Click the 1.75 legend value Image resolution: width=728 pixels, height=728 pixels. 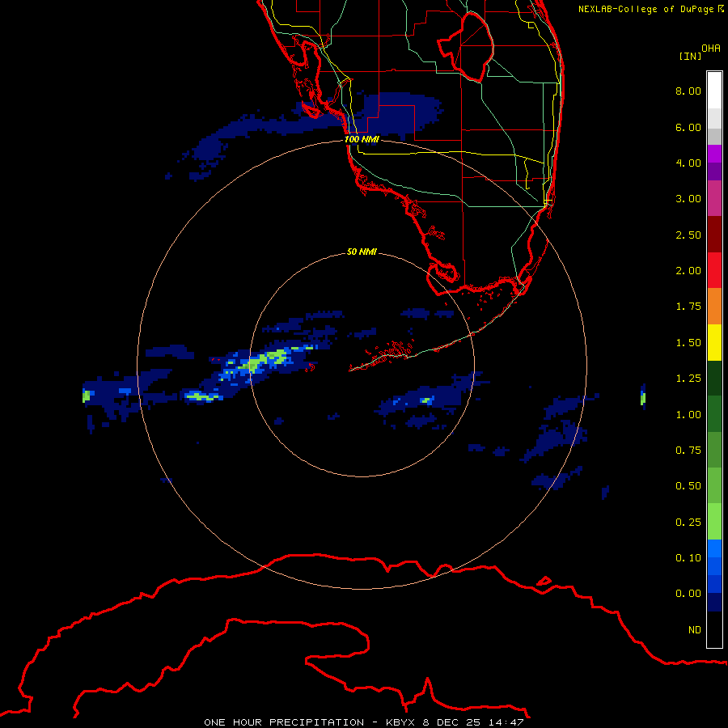click(688, 307)
